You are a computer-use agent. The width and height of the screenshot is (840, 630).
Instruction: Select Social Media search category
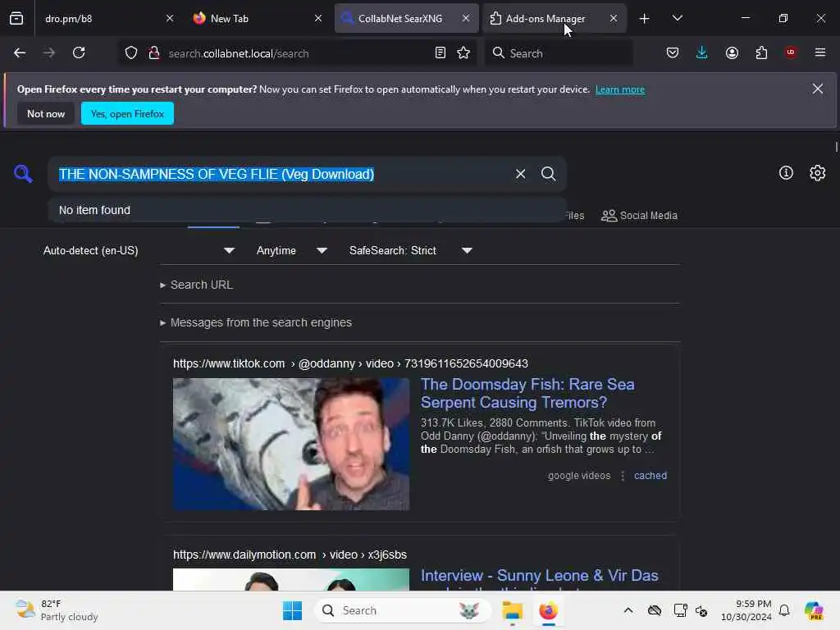click(639, 216)
